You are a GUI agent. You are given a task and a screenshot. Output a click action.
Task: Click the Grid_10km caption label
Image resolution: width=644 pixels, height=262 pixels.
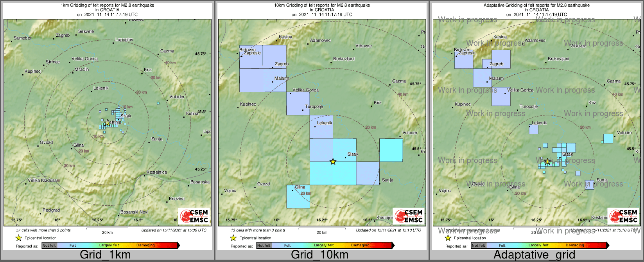319,255
